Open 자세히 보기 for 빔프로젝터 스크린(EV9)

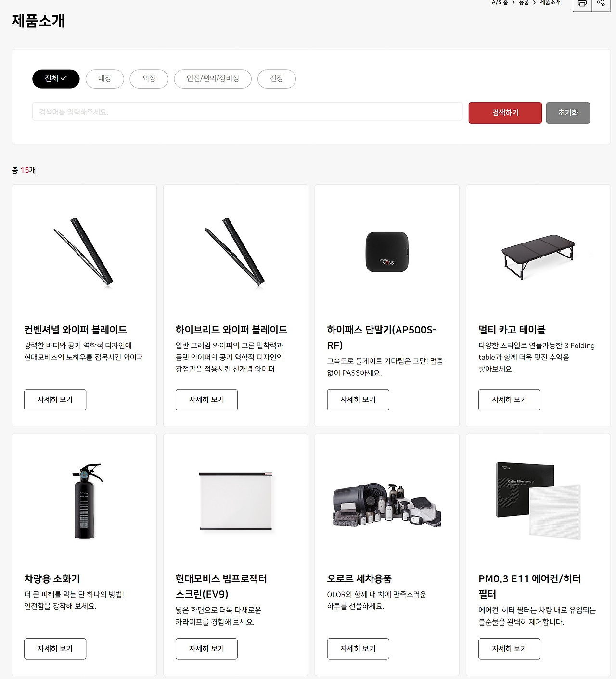tap(206, 649)
